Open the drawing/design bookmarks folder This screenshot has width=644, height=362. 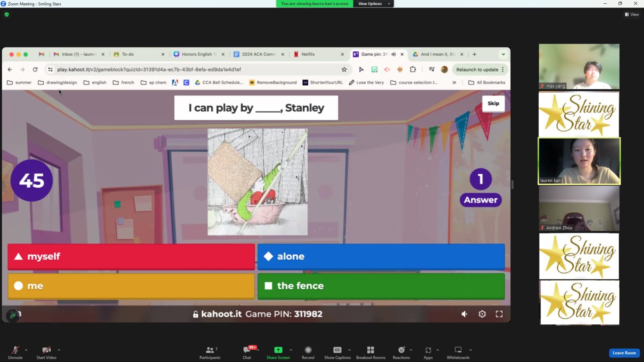(57, 83)
